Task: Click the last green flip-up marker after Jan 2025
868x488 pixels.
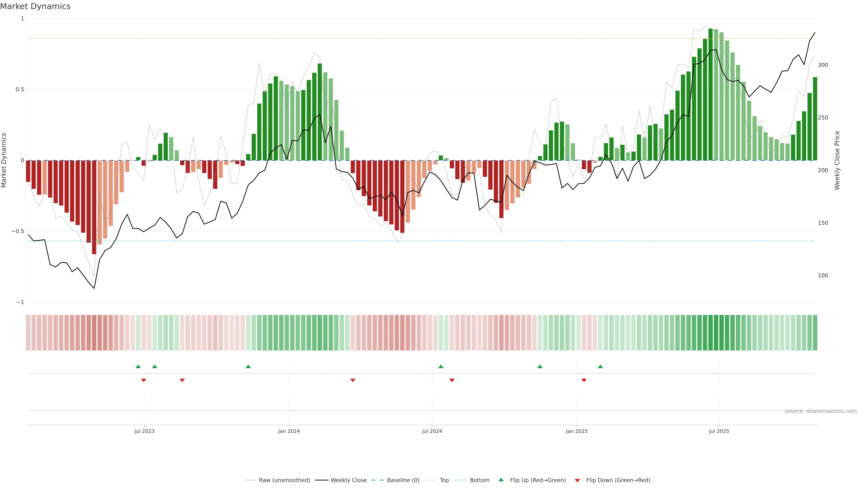Action: 600,366
